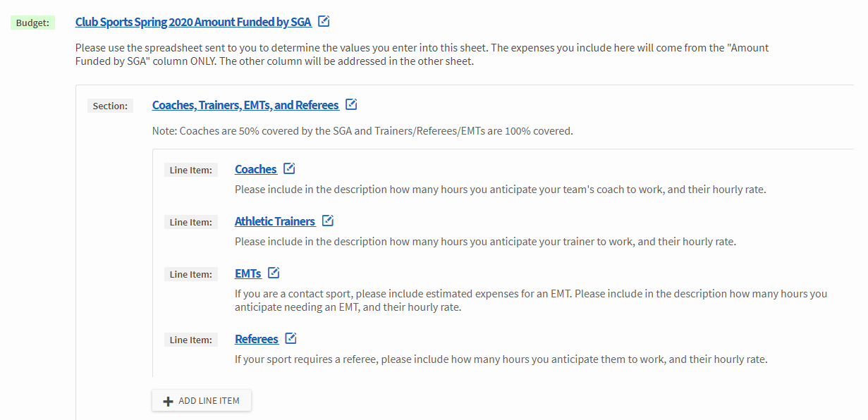868x420 pixels.
Task: Open the Coaches line item link
Action: point(255,169)
